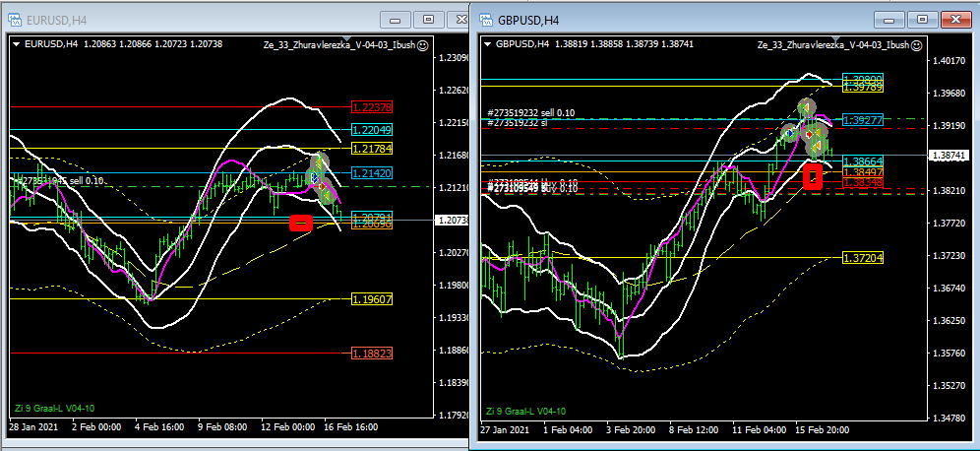Select the blue 1.39277 level label

tap(863, 120)
